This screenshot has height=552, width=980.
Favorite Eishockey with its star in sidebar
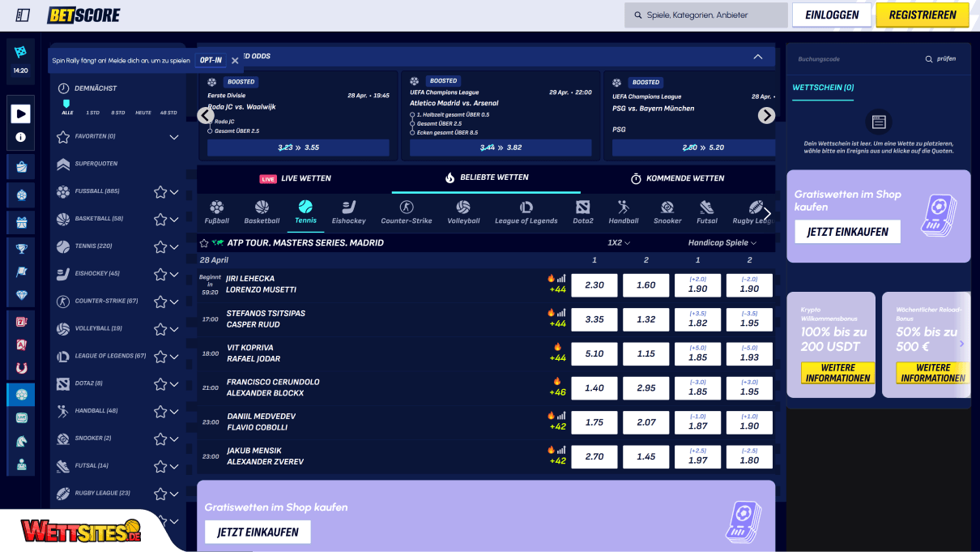tap(160, 275)
